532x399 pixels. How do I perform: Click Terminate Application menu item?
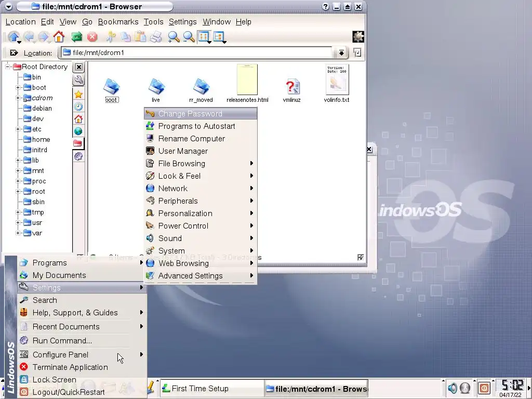[82, 367]
